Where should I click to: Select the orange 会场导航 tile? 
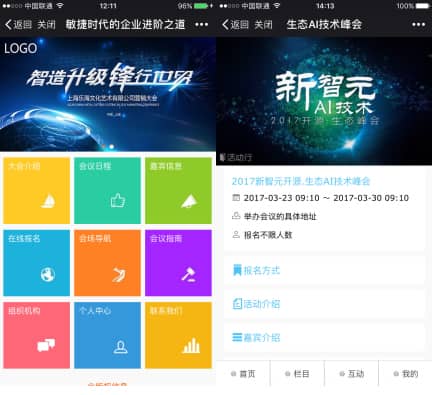[107, 263]
